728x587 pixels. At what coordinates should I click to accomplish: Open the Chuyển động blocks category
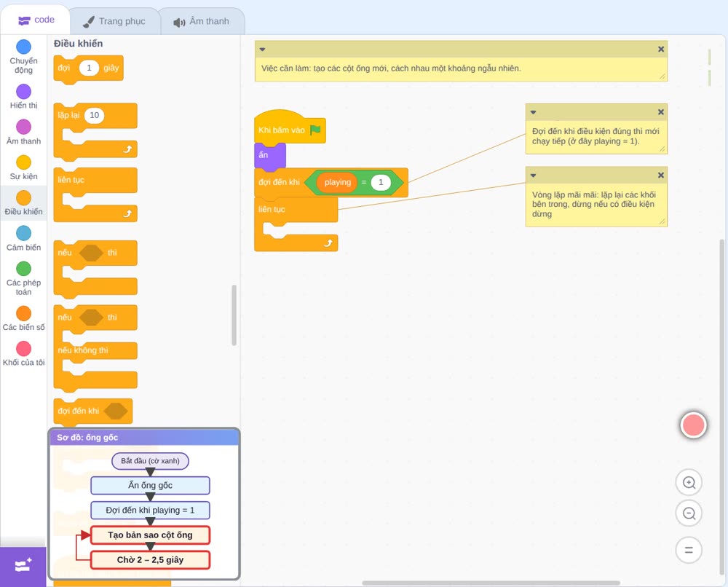23,57
